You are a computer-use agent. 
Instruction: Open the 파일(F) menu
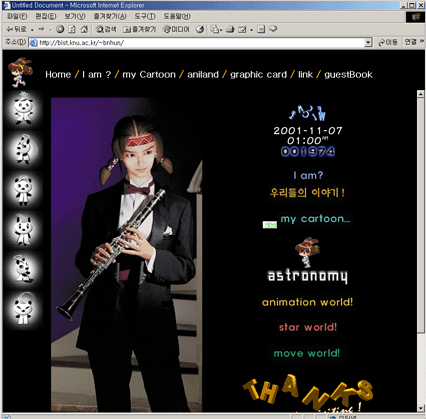(x=17, y=16)
